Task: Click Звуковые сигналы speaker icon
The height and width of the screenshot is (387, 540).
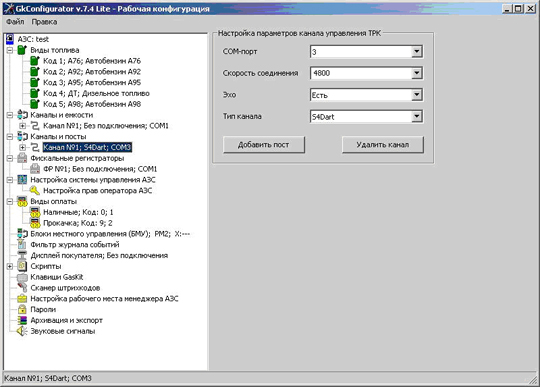Action: click(22, 331)
